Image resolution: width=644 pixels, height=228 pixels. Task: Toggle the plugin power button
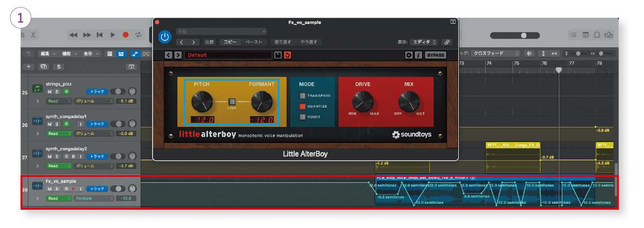click(x=165, y=37)
